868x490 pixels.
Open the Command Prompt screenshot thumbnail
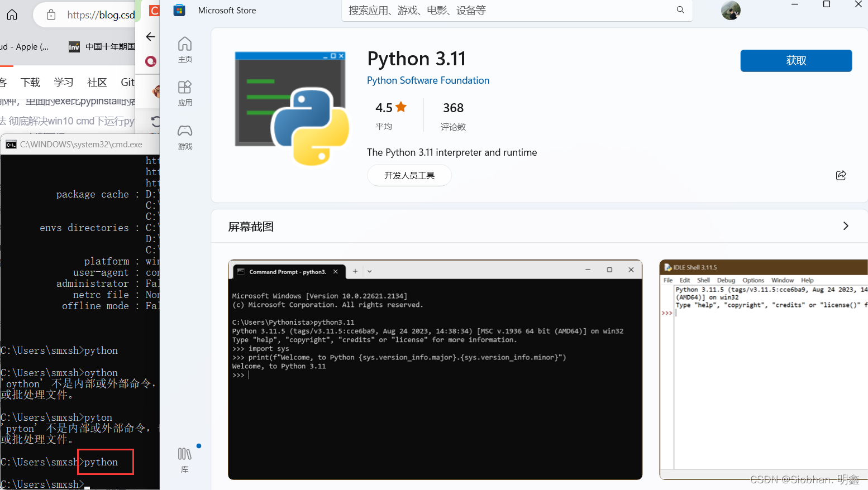click(x=435, y=369)
